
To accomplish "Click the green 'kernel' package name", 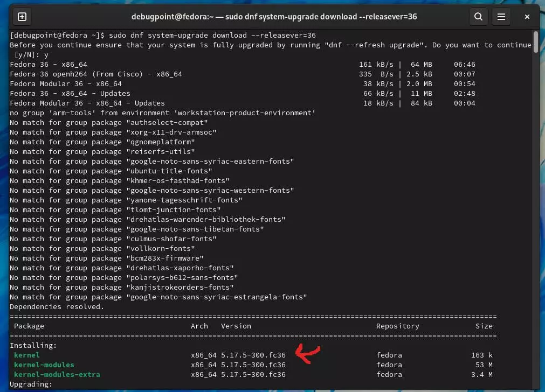I will pos(27,355).
